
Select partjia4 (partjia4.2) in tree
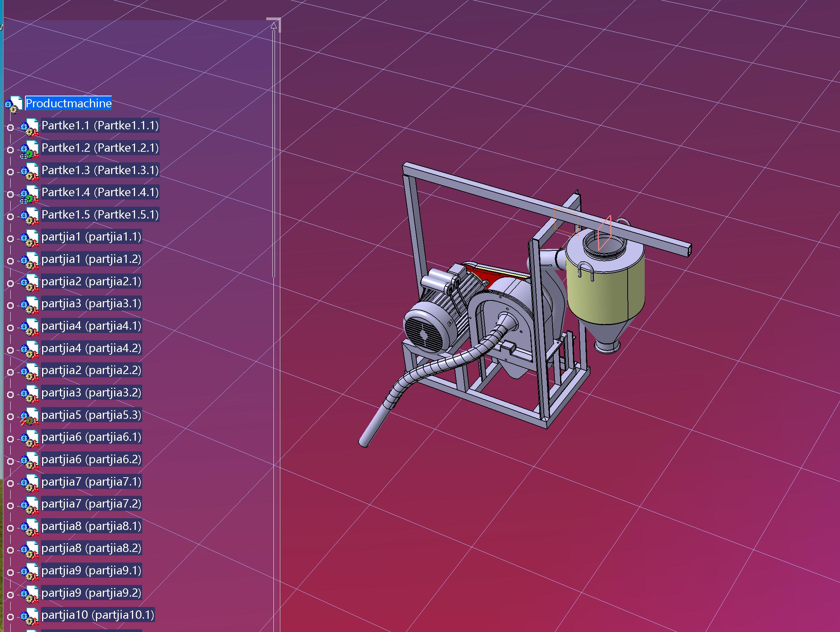click(91, 348)
